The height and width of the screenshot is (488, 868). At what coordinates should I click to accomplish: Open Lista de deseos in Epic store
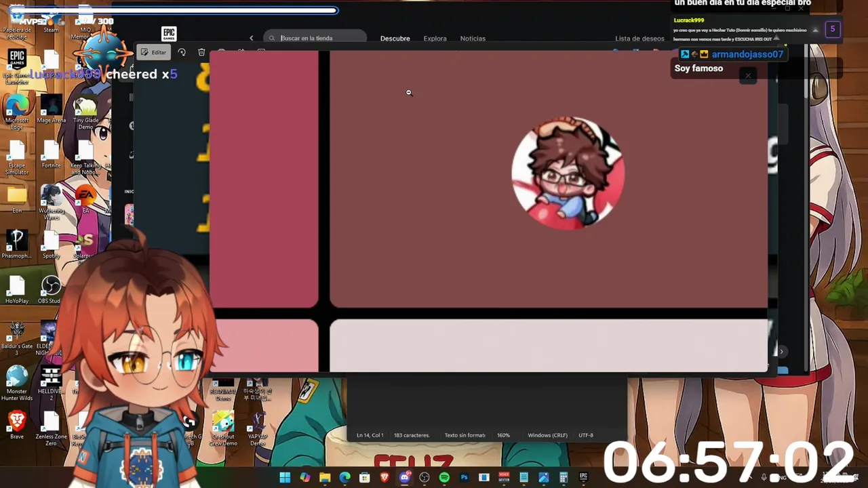click(x=639, y=39)
